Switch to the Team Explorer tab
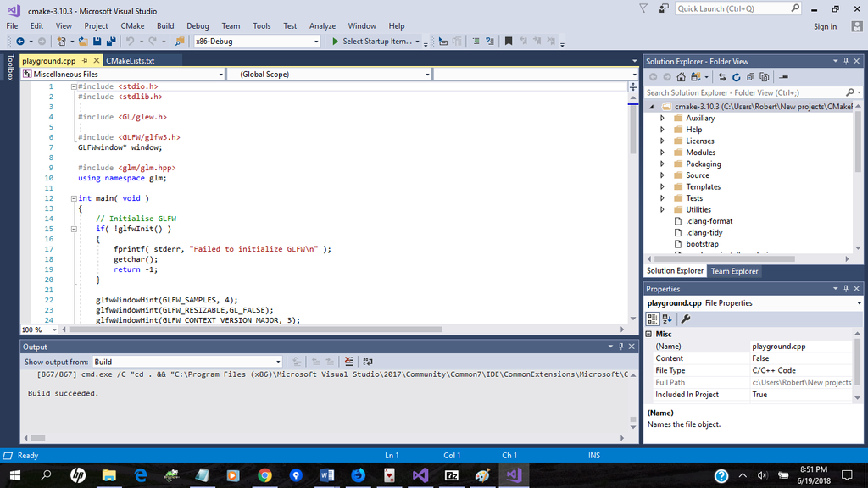The image size is (868, 488). pos(734,271)
